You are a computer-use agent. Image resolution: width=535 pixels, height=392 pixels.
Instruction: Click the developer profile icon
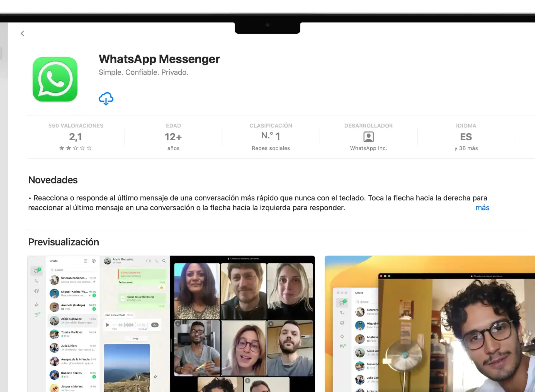(x=368, y=136)
